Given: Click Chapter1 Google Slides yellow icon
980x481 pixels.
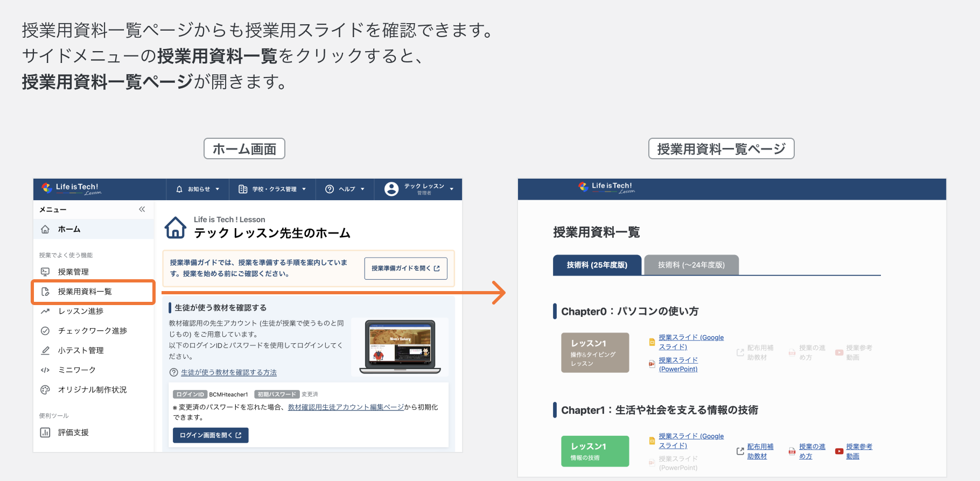Looking at the screenshot, I should pyautogui.click(x=652, y=441).
